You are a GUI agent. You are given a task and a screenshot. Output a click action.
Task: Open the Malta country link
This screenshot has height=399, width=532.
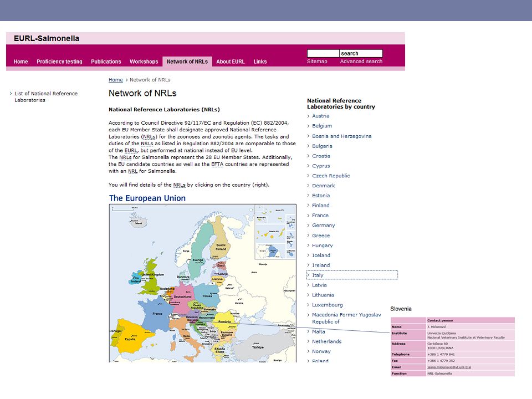(x=318, y=331)
